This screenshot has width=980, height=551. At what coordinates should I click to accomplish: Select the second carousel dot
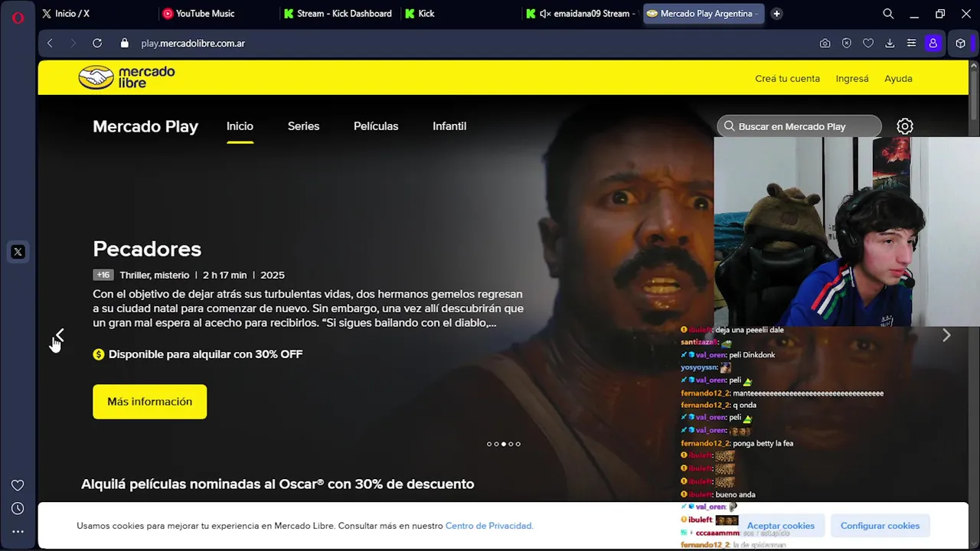[496, 444]
